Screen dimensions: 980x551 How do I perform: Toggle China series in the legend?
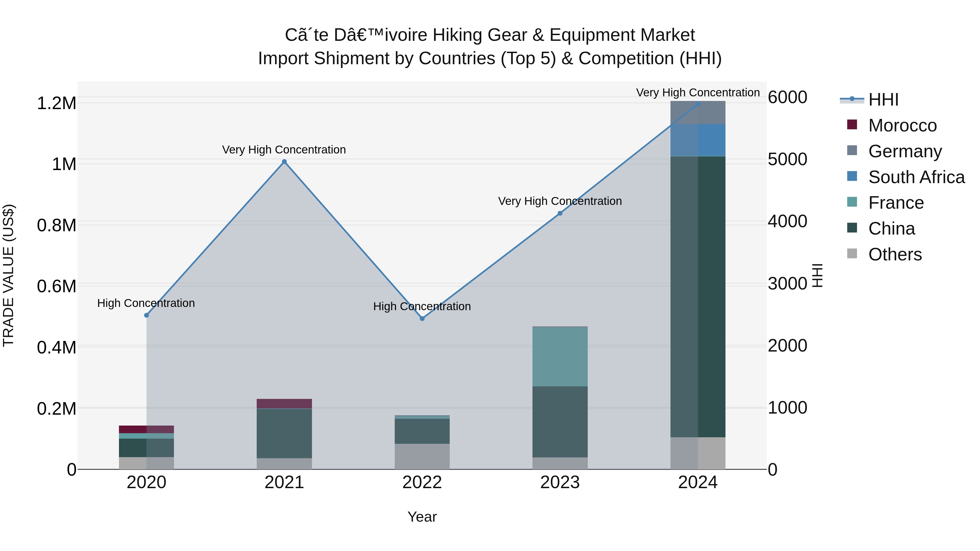tap(881, 229)
